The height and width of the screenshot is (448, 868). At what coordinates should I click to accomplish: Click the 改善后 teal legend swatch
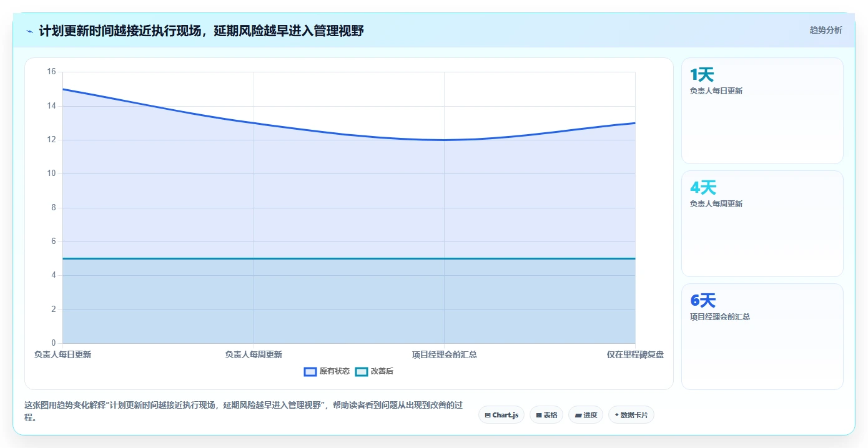pyautogui.click(x=362, y=372)
